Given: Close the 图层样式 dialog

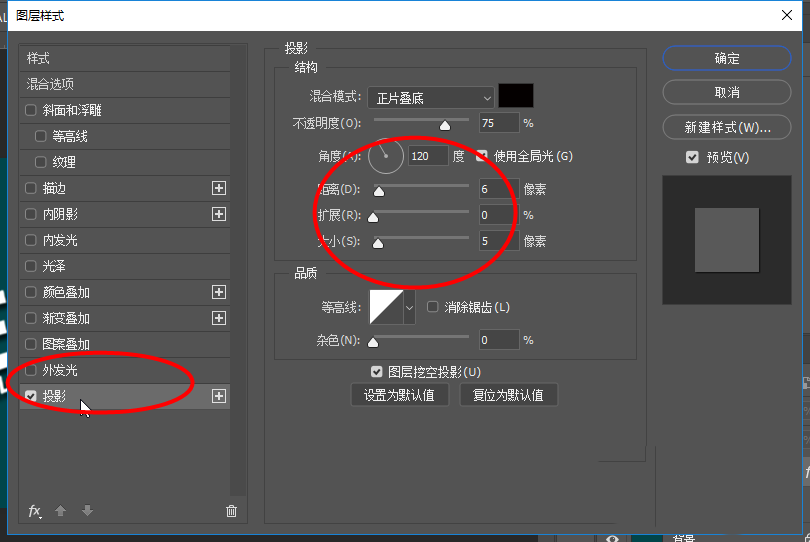Looking at the screenshot, I should point(787,16).
